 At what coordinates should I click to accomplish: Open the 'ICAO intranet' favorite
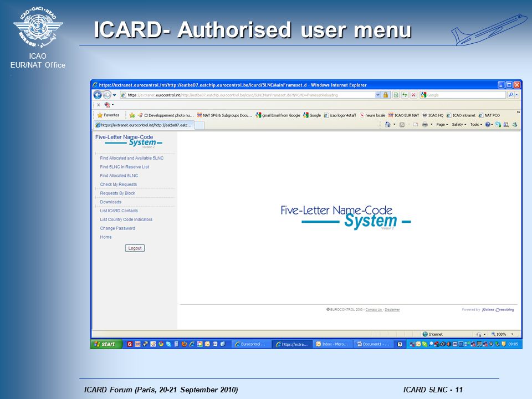(461, 115)
